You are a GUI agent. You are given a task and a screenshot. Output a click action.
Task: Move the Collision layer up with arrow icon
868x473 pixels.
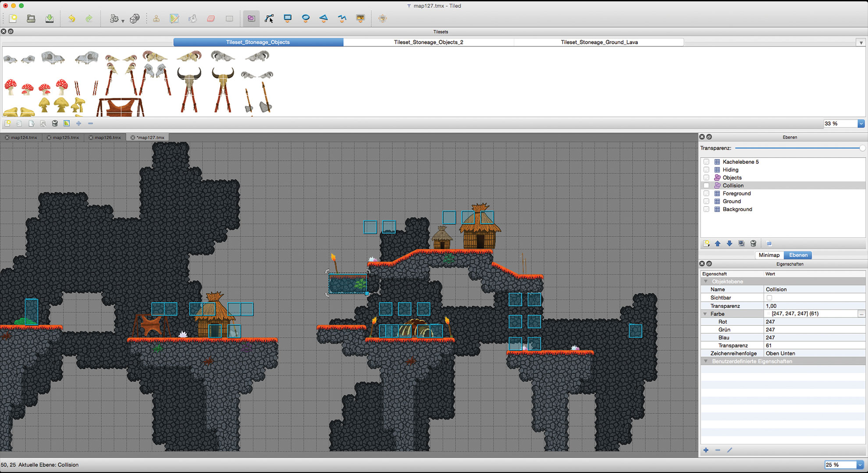(x=718, y=244)
